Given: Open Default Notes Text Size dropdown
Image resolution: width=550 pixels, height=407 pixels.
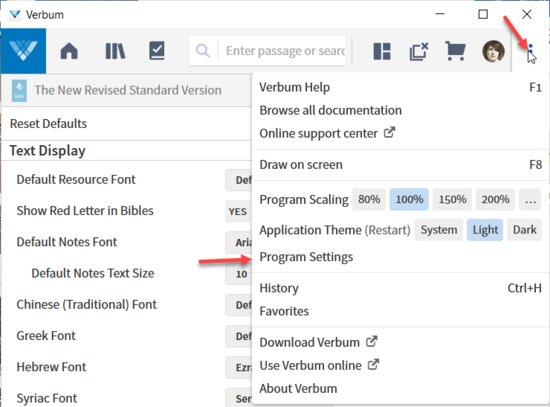Looking at the screenshot, I should (x=239, y=274).
